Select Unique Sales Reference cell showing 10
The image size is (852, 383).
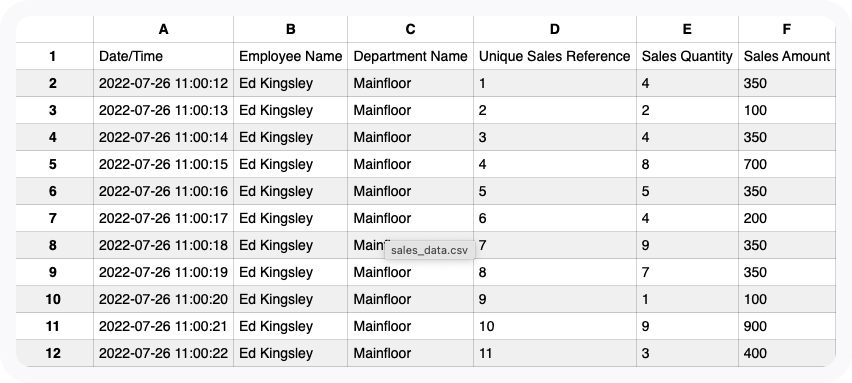tap(555, 326)
